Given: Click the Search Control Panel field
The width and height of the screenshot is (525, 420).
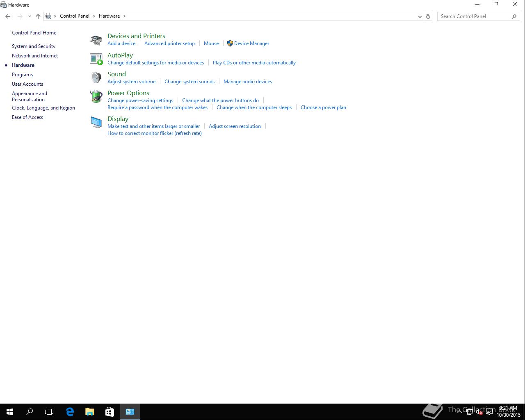Looking at the screenshot, I should (477, 16).
